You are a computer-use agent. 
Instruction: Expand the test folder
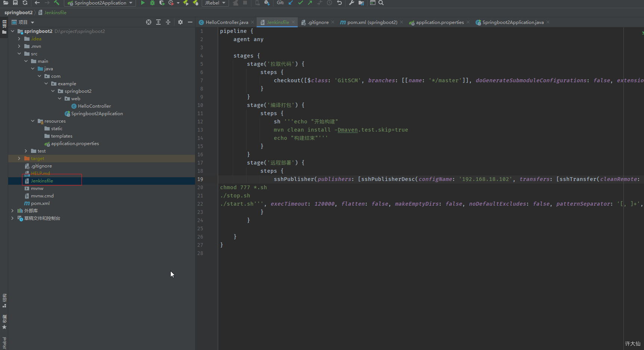click(x=26, y=151)
